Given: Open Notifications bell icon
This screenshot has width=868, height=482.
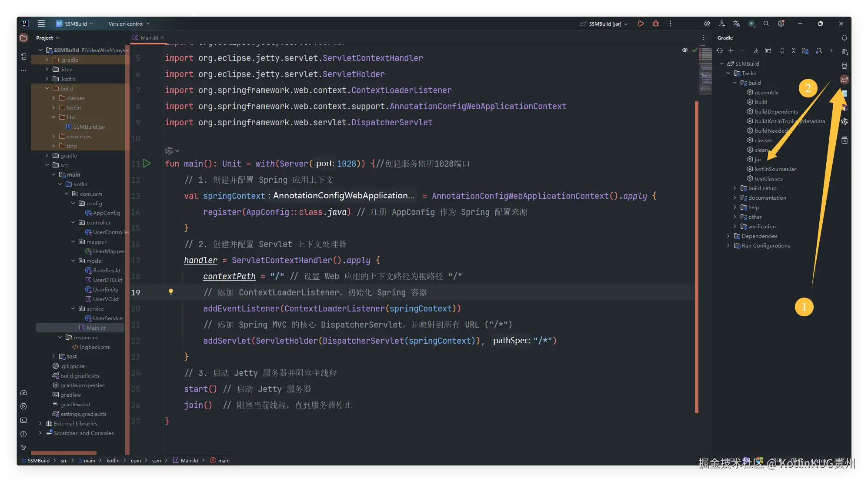Looking at the screenshot, I should (844, 38).
